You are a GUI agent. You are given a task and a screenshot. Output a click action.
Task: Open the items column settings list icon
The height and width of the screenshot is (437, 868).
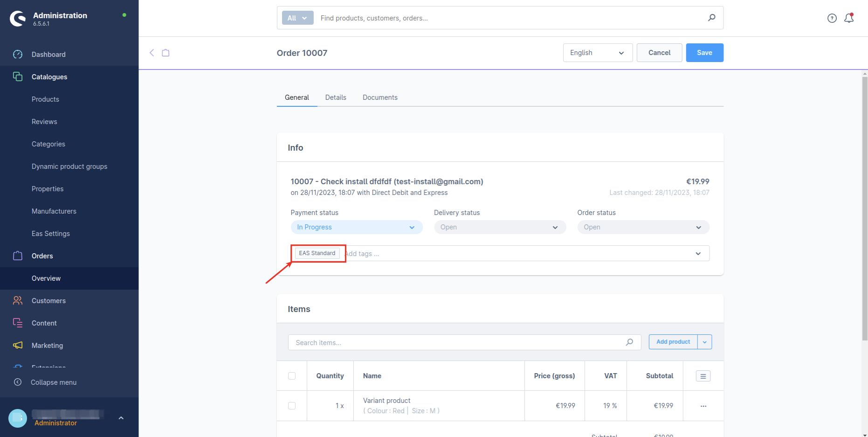tap(703, 376)
